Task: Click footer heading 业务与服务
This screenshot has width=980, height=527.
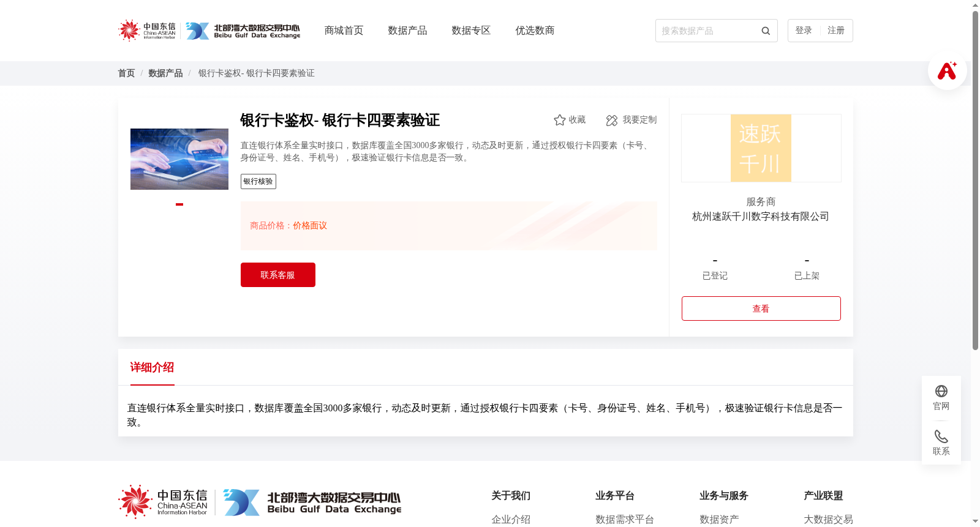Action: [x=724, y=496]
